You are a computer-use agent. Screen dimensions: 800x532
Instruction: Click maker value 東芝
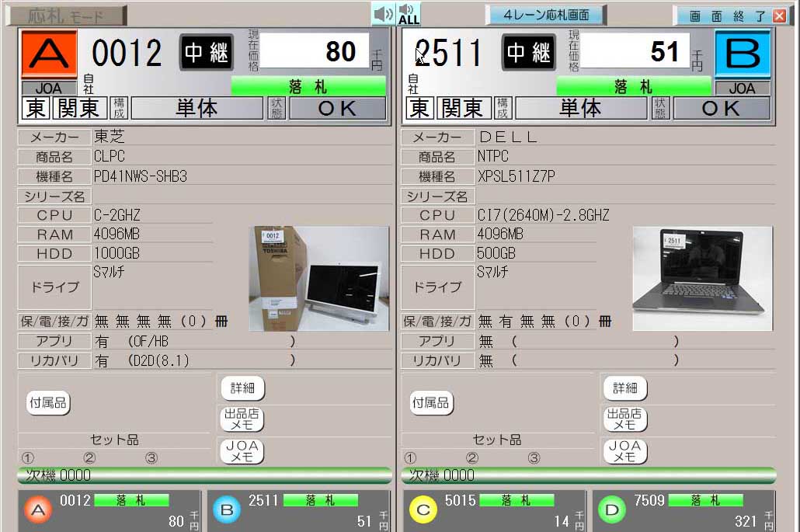tap(110, 137)
